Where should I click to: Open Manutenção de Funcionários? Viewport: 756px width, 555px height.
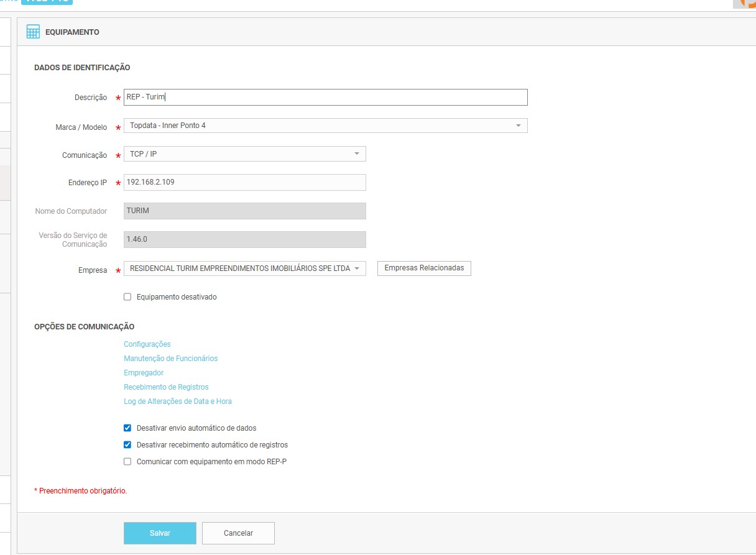pyautogui.click(x=170, y=359)
